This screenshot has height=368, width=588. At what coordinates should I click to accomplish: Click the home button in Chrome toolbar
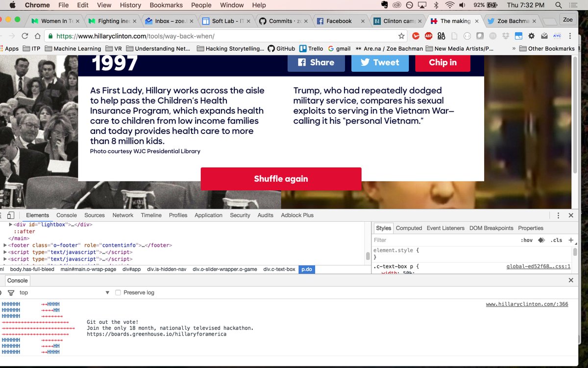pyautogui.click(x=37, y=36)
